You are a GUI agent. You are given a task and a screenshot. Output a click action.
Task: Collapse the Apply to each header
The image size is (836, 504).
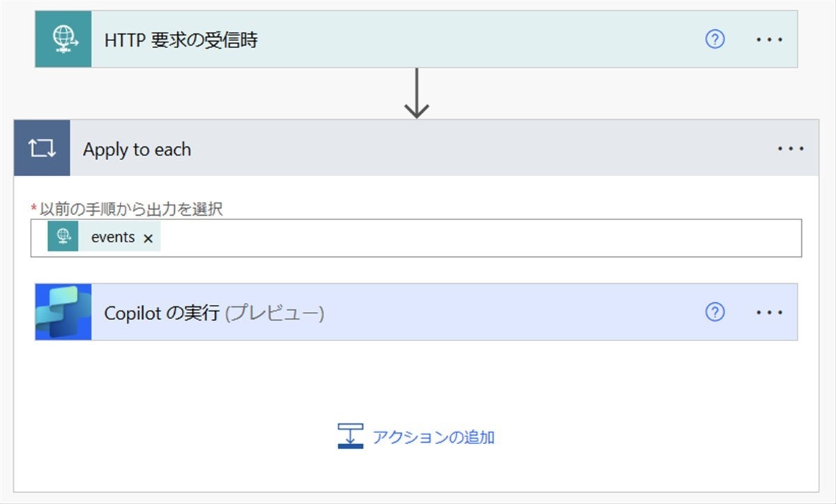(x=417, y=148)
